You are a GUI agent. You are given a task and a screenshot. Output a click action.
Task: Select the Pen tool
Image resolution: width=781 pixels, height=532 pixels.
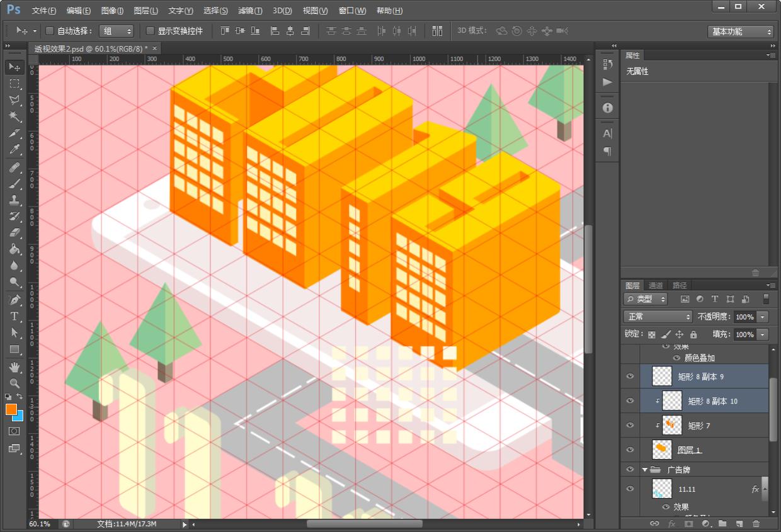pos(14,299)
